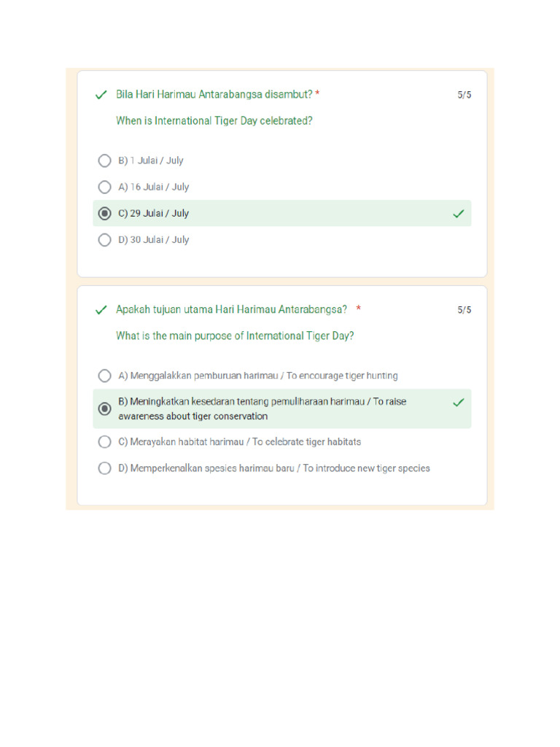This screenshot has width=560, height=747.
Task: Click correct-answer checkmark on "29 Julai" row
Action: point(458,214)
